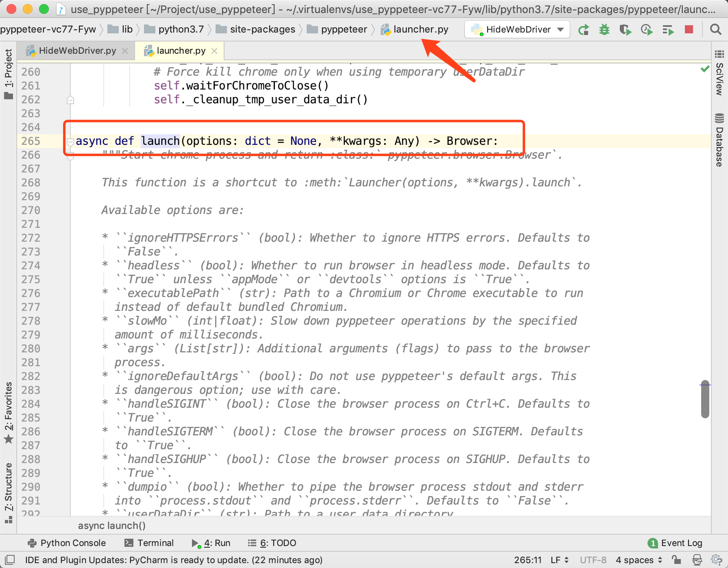Click the line and column 265:11 indicator
The image size is (728, 568).
(x=527, y=560)
